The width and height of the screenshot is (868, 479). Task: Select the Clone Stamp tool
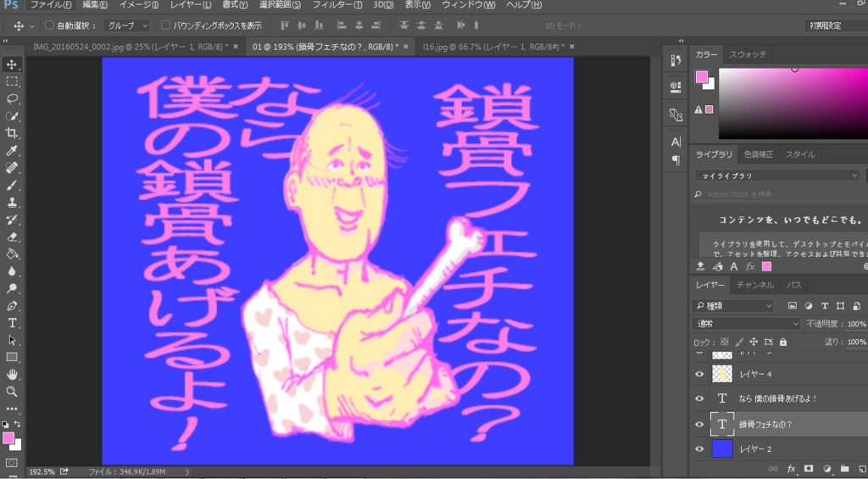(12, 202)
